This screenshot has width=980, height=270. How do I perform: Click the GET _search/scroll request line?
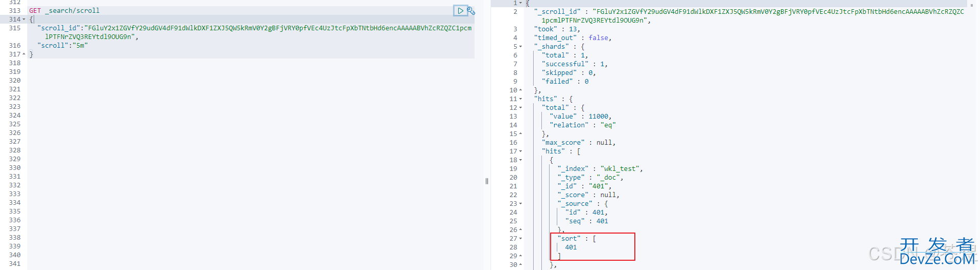[x=64, y=10]
